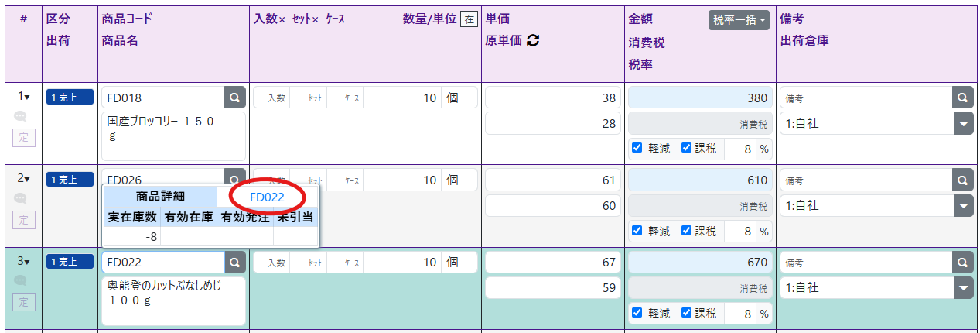Toggle the 課税 checkbox in row 2
The width and height of the screenshot is (980, 333).
686,230
